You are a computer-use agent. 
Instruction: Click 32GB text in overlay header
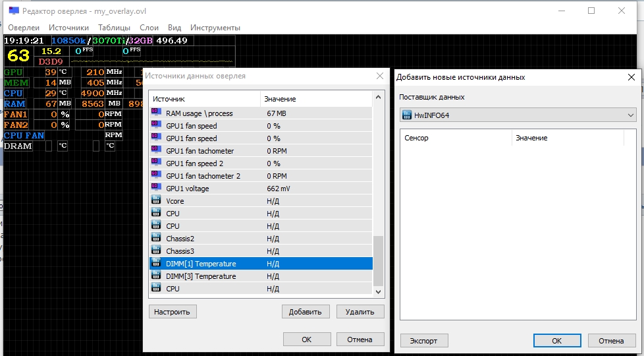140,40
